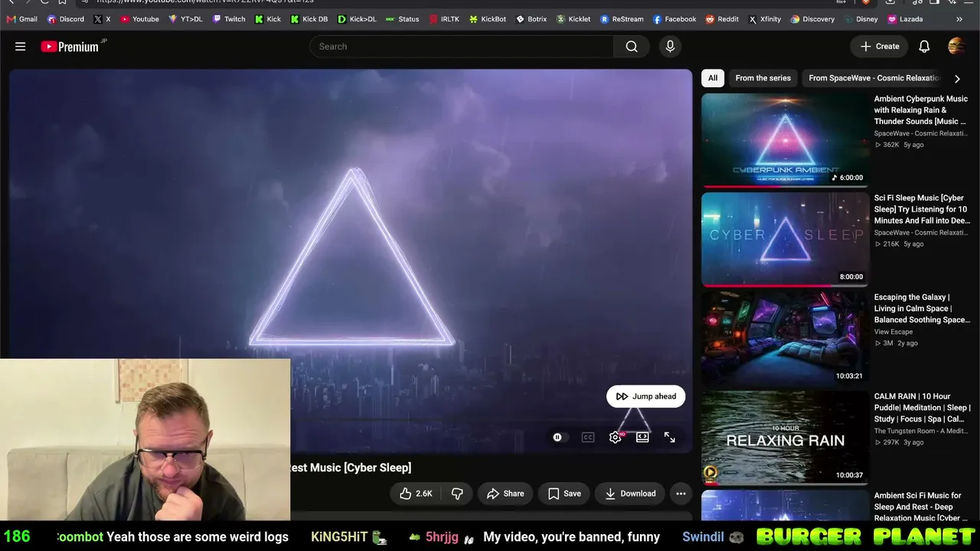980x551 pixels.
Task: Open the Botrix bookmark
Action: 531,19
